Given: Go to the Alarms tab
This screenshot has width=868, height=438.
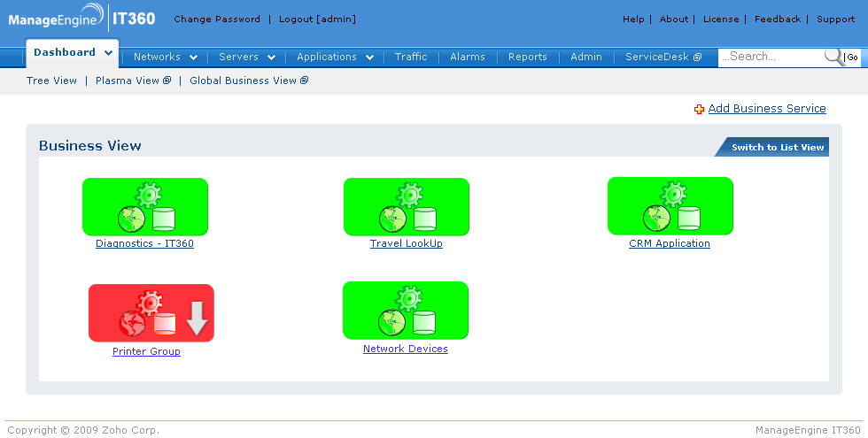Looking at the screenshot, I should 468,57.
